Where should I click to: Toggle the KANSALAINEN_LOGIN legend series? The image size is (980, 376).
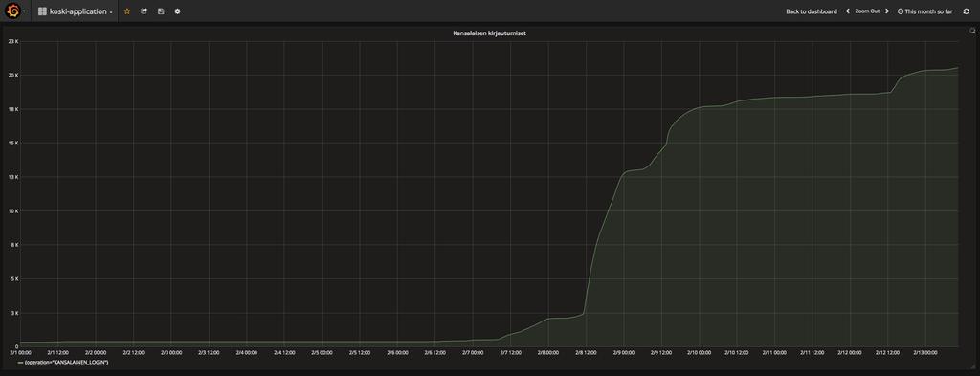[x=66, y=363]
